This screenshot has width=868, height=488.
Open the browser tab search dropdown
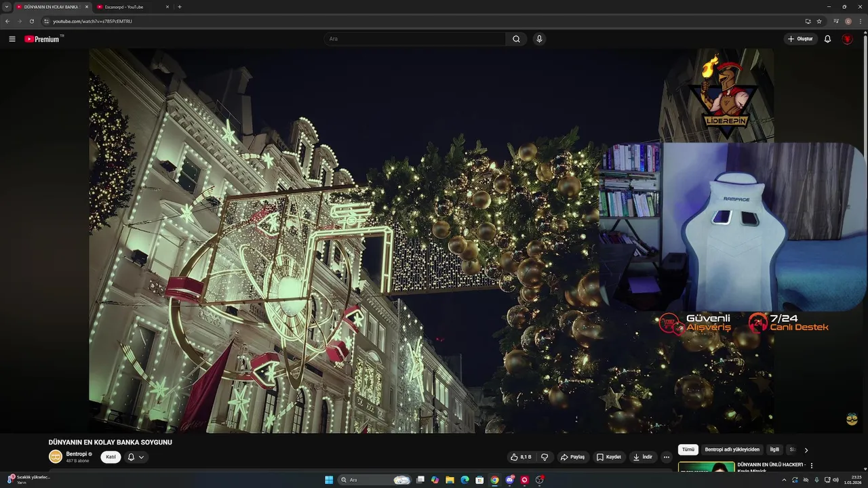coord(7,7)
